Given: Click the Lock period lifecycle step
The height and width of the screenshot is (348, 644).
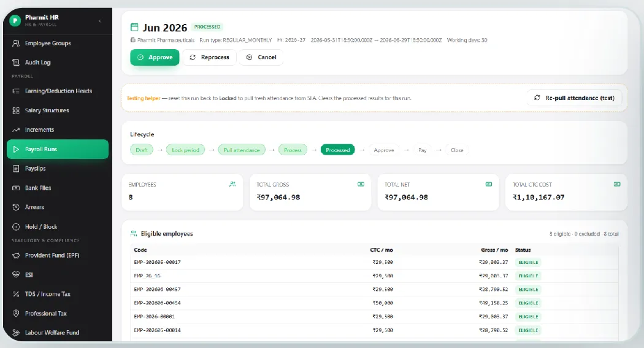Looking at the screenshot, I should 185,150.
